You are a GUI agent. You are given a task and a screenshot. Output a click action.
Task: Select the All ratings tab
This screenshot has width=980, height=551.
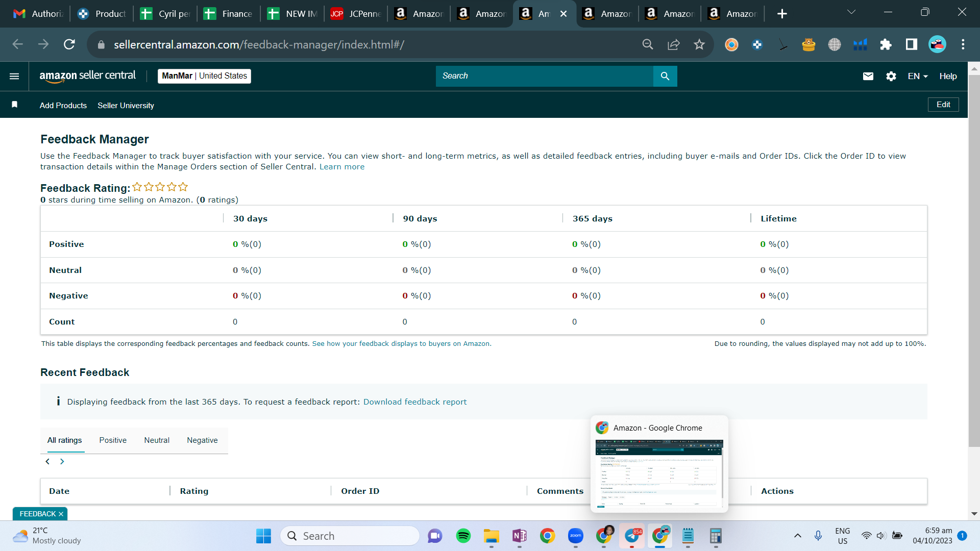tap(65, 441)
